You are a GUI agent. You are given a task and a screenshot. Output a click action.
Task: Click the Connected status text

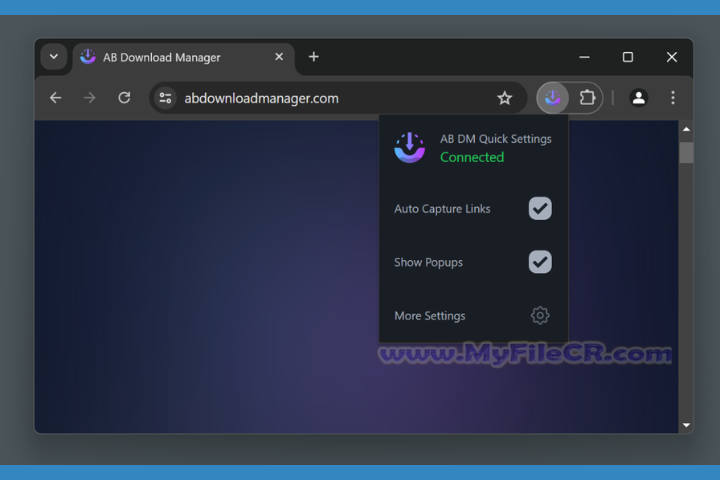tap(472, 157)
